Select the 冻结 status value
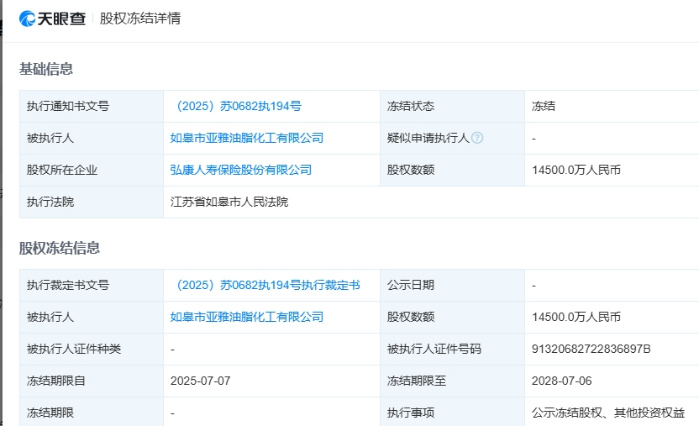The height and width of the screenshot is (426, 699). (x=543, y=106)
